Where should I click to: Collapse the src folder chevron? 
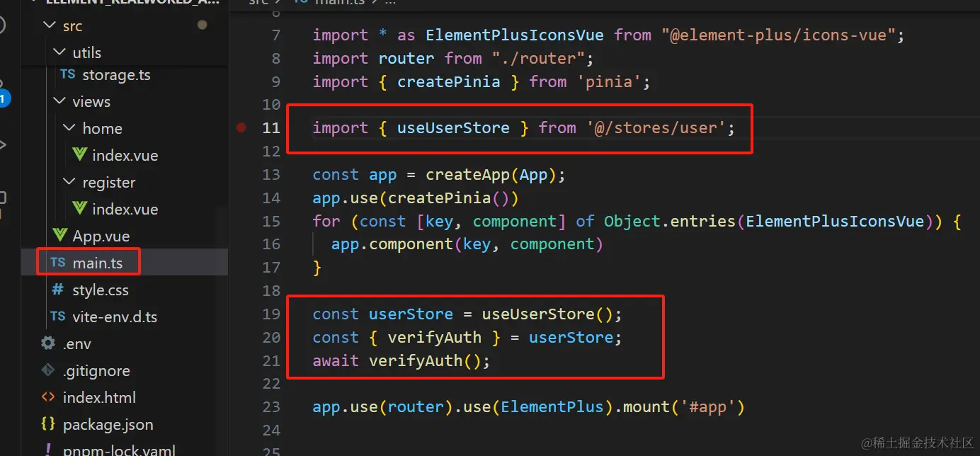click(49, 25)
